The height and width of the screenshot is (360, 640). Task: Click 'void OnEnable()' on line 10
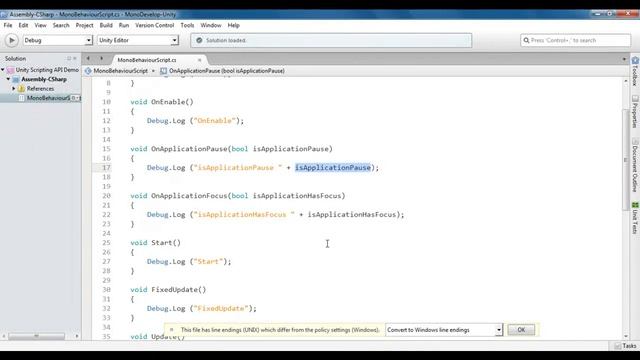(162, 102)
